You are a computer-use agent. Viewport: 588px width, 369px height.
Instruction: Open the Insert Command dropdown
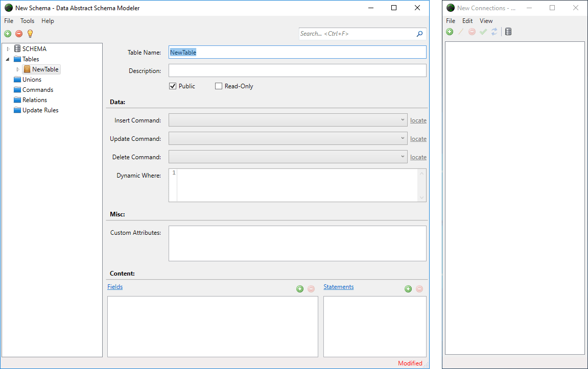tap(288, 120)
